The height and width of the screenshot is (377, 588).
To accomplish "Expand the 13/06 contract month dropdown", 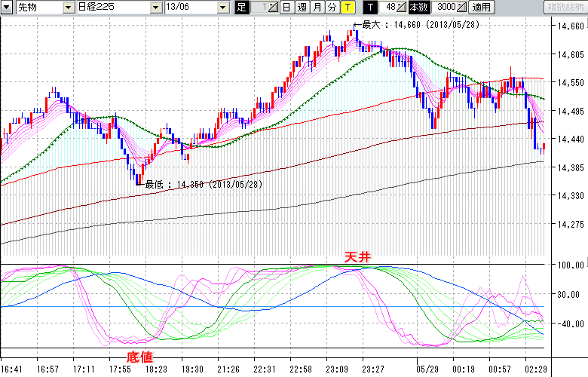I will [222, 8].
